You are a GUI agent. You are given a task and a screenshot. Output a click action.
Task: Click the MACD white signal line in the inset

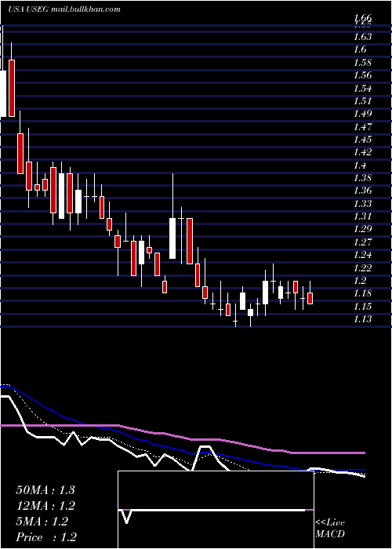[212, 510]
